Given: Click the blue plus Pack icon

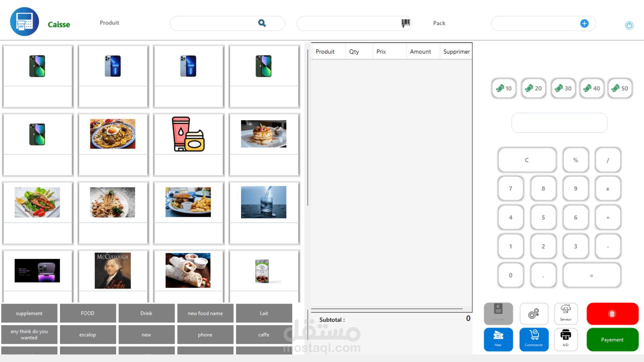Looking at the screenshot, I should (x=584, y=23).
